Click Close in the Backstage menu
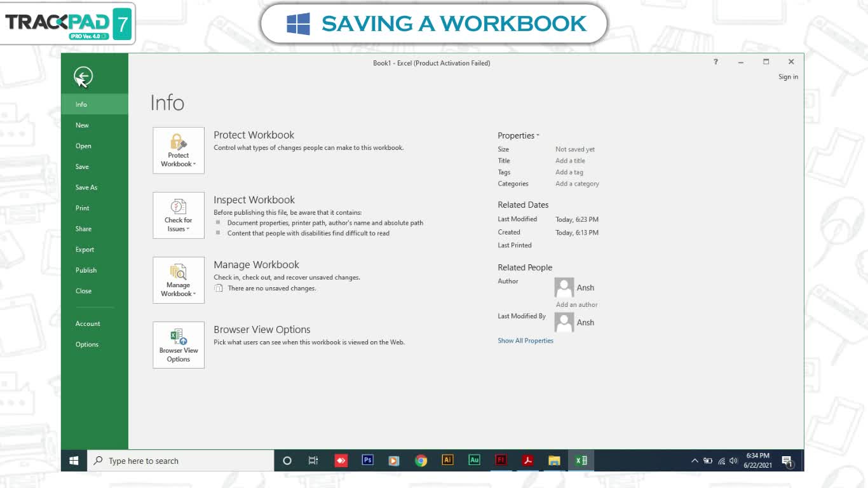The image size is (868, 488). pos(95,291)
